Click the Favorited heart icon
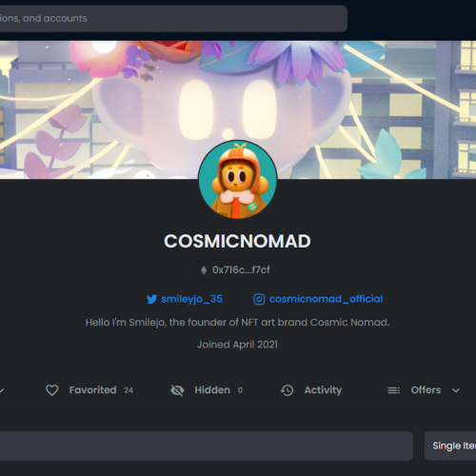Screen dimensions: 476x476 (52, 390)
